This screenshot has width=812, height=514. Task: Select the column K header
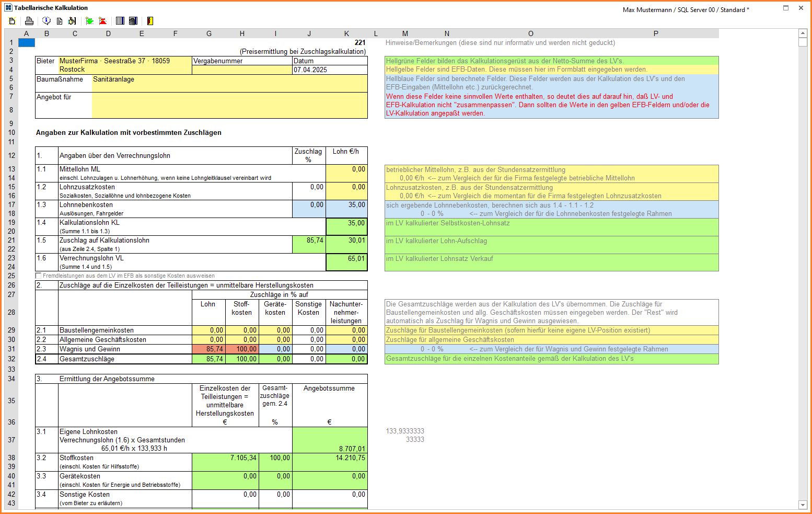point(346,33)
